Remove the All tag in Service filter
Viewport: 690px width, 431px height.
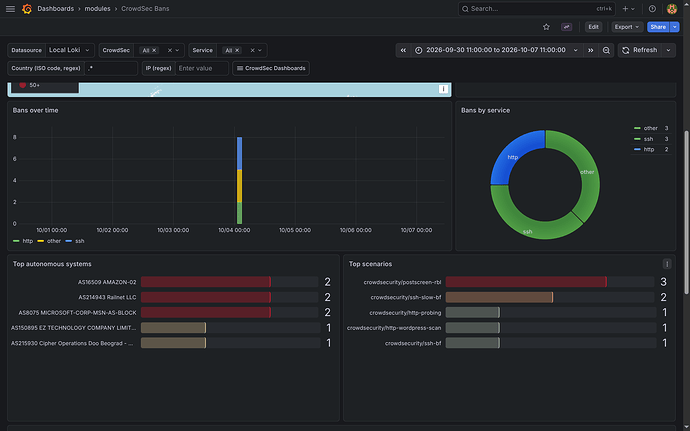pyautogui.click(x=237, y=51)
